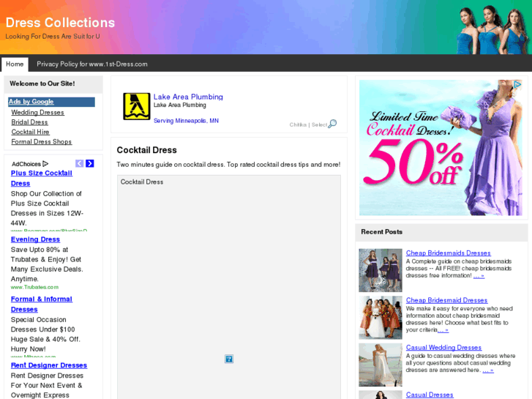Image resolution: width=532 pixels, height=399 pixels.
Task: Open the Ads by Google link
Action: click(31, 102)
